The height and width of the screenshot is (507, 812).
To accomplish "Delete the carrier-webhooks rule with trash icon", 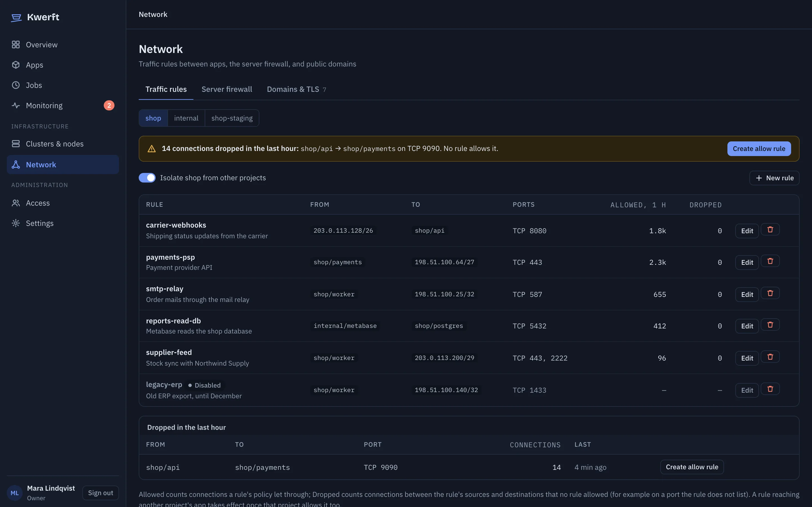I will pos(770,230).
